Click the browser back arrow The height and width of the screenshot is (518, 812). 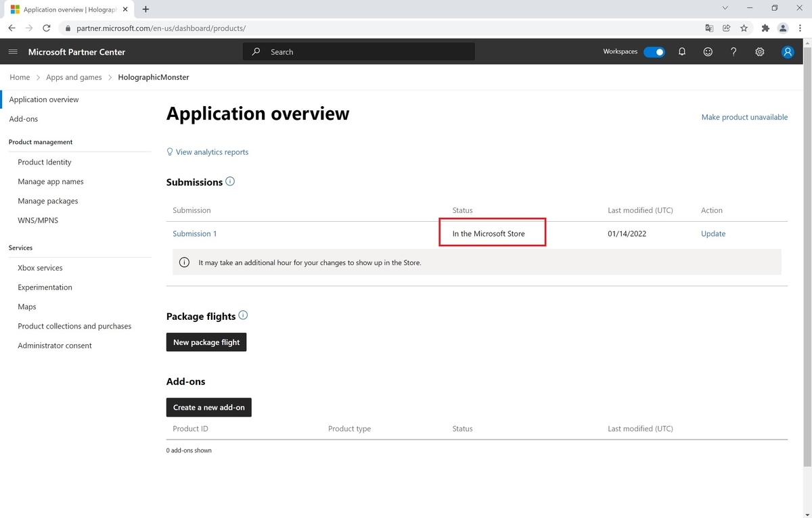pos(12,28)
